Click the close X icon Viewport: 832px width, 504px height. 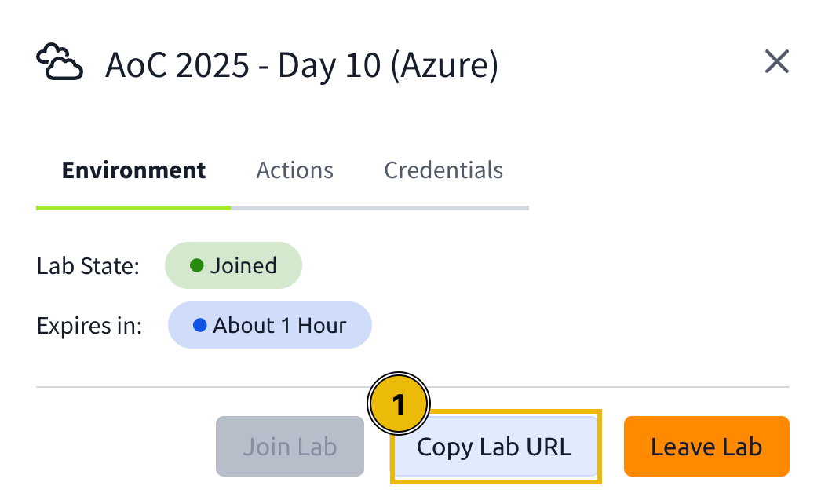(776, 62)
